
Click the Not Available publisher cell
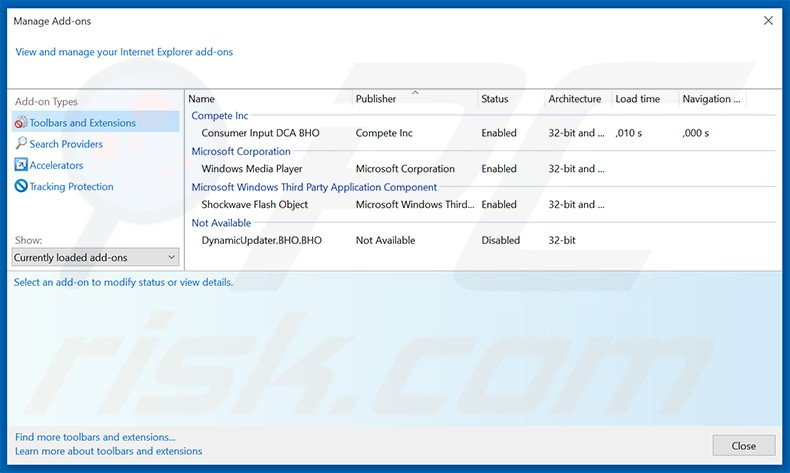coord(385,240)
